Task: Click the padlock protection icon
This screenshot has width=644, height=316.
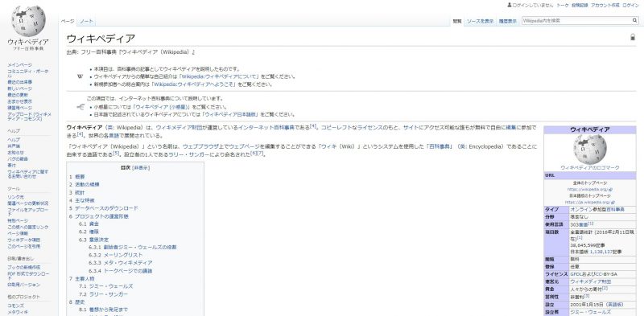Action: [x=633, y=37]
